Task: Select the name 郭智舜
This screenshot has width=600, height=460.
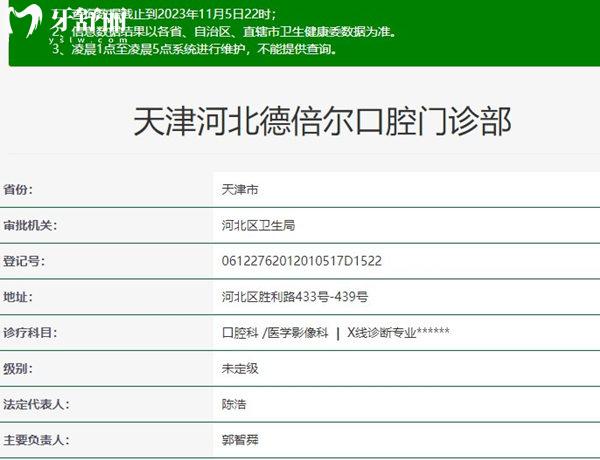Action: pyautogui.click(x=240, y=440)
